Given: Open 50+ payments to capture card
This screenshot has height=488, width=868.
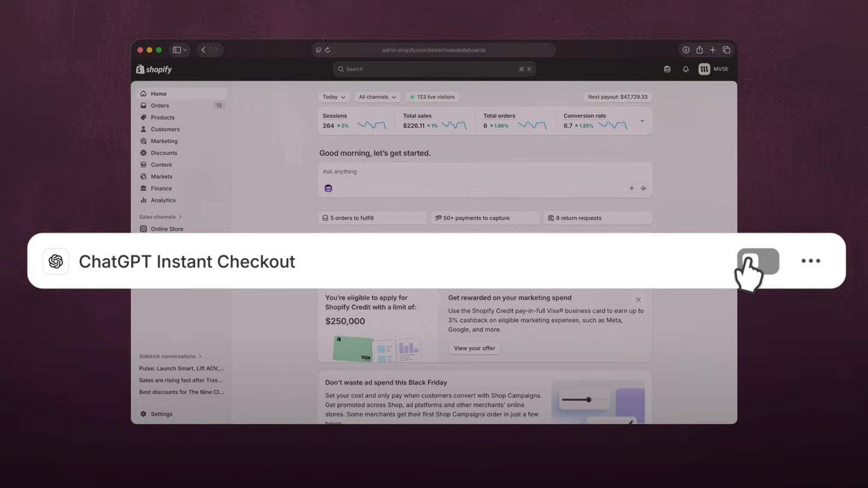Looking at the screenshot, I should [x=485, y=218].
